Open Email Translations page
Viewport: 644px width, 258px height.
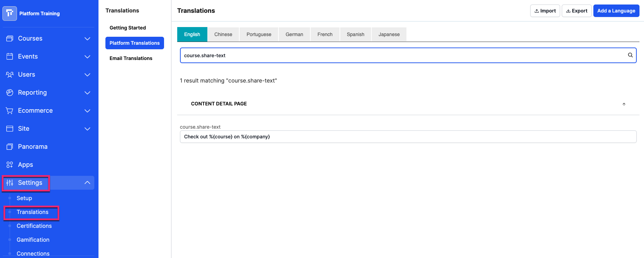(x=131, y=58)
